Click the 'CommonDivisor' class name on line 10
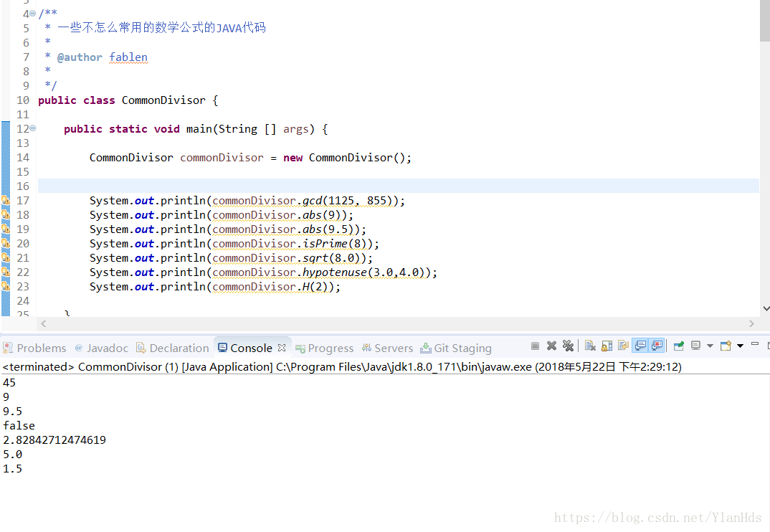Viewport: 770px width, 532px height. 163,100
